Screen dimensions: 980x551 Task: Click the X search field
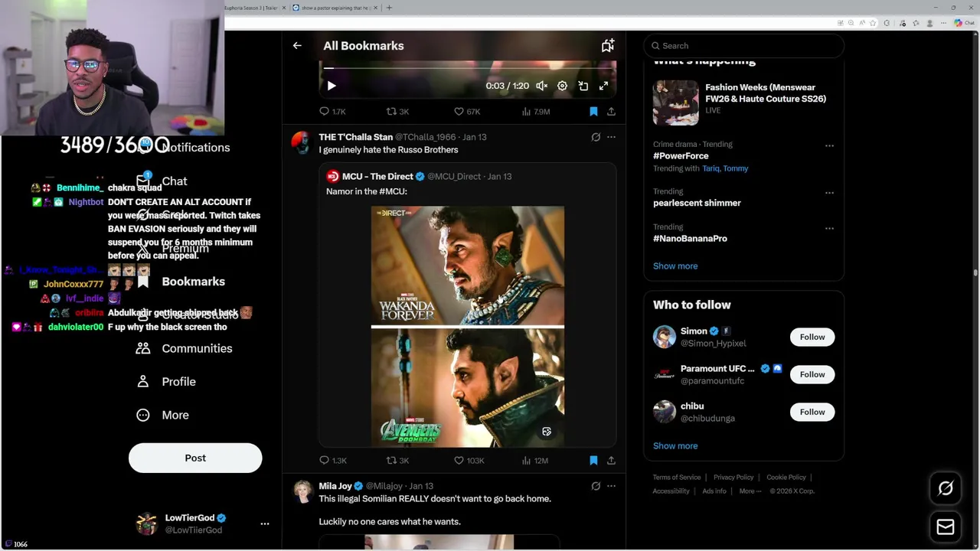(743, 46)
